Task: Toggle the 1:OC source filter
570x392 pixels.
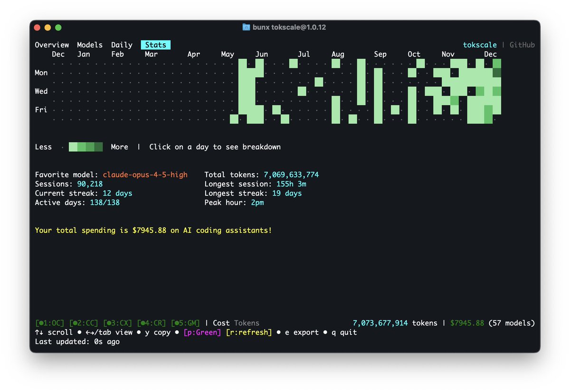Action: pos(50,323)
